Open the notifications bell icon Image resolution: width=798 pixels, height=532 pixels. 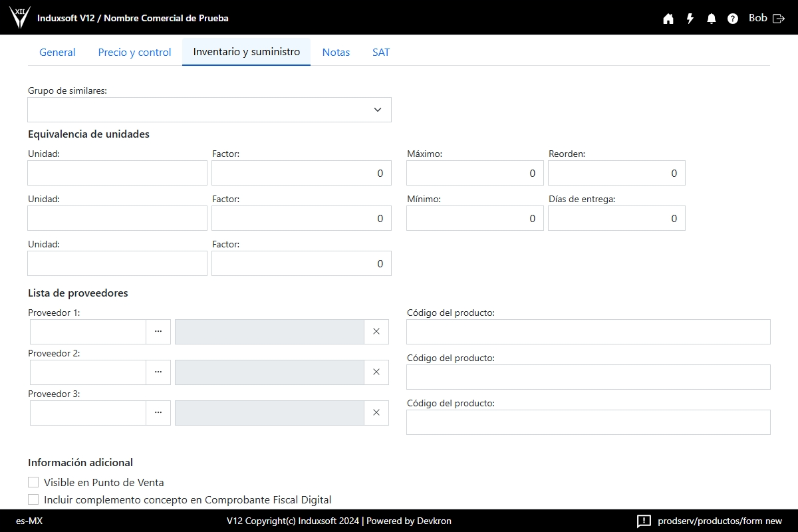712,19
